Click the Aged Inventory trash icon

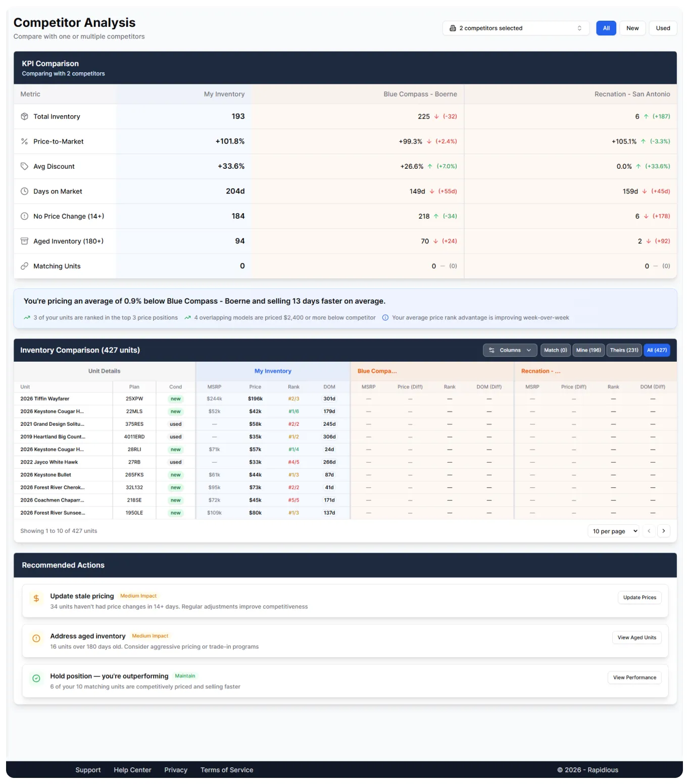[25, 241]
